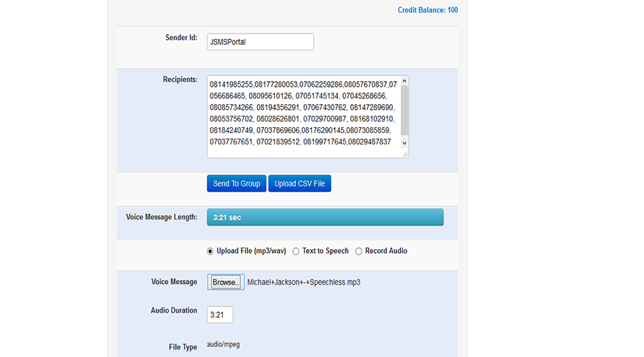The width and height of the screenshot is (644, 357).
Task: Click the Voice Message label
Action: tap(174, 282)
